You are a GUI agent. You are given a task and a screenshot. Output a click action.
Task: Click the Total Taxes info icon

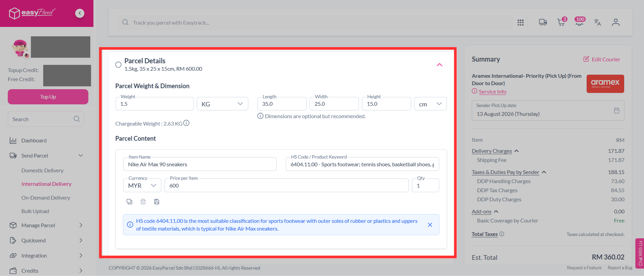[x=502, y=234]
